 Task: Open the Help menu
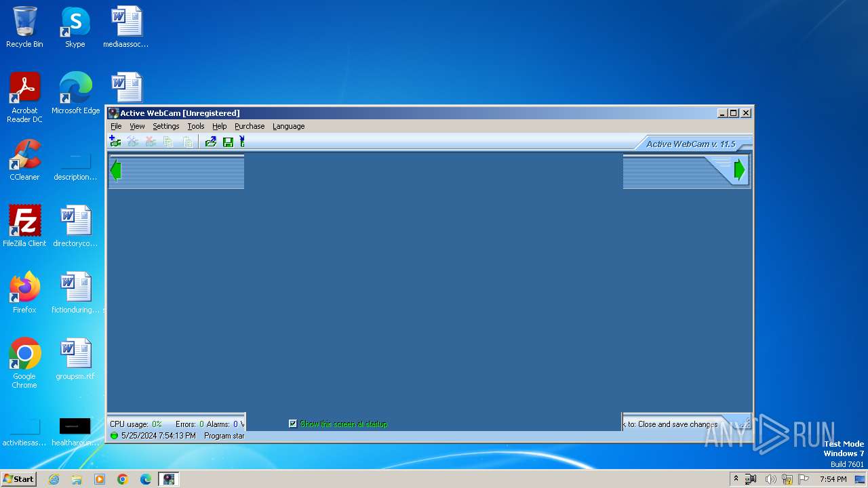click(219, 126)
